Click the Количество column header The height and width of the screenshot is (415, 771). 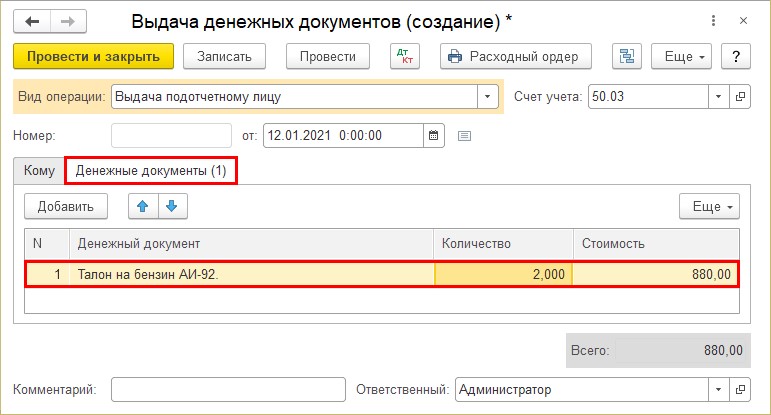tap(504, 243)
